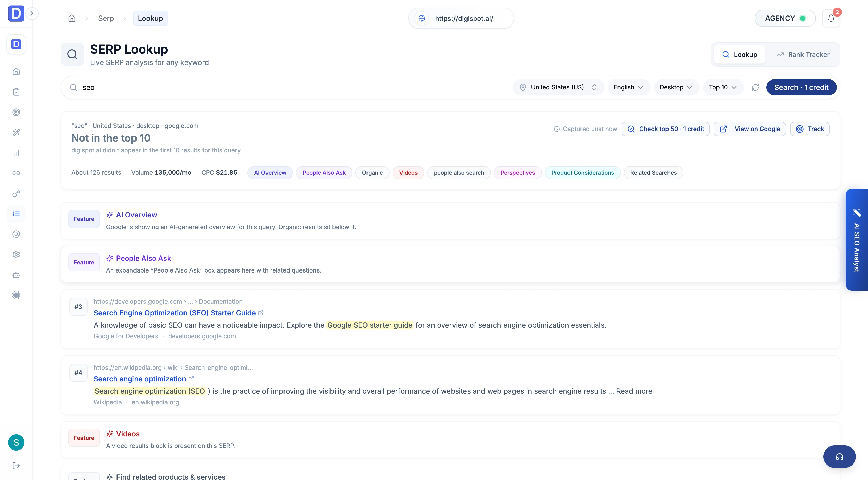Open the bar chart analytics sidebar icon
This screenshot has width=868, height=480.
16,153
